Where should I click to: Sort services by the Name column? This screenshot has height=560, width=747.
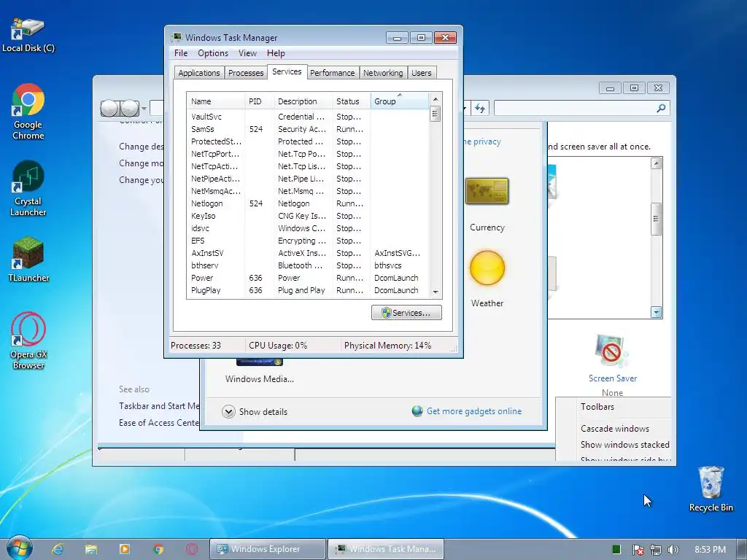click(x=215, y=101)
